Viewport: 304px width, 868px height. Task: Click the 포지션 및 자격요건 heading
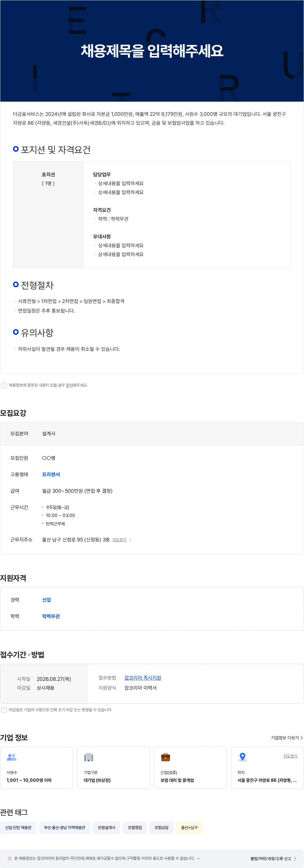pyautogui.click(x=56, y=149)
